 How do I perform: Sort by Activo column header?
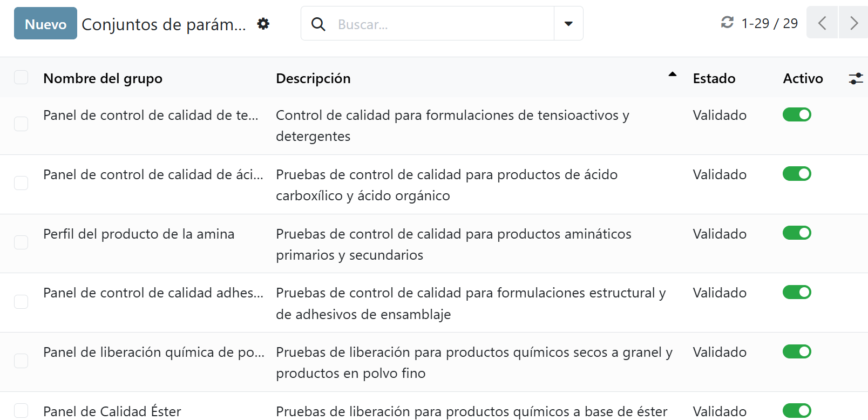click(x=803, y=79)
